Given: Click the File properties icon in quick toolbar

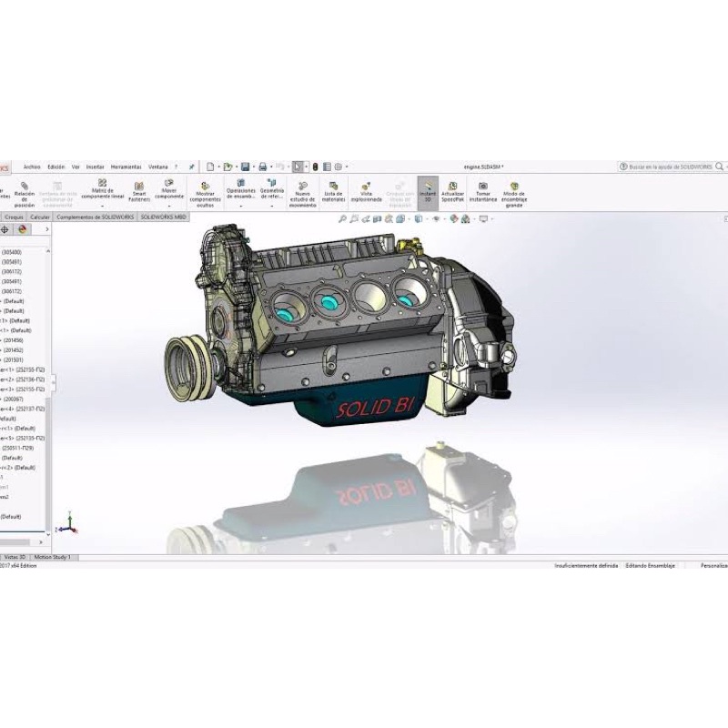Looking at the screenshot, I should coord(327,167).
